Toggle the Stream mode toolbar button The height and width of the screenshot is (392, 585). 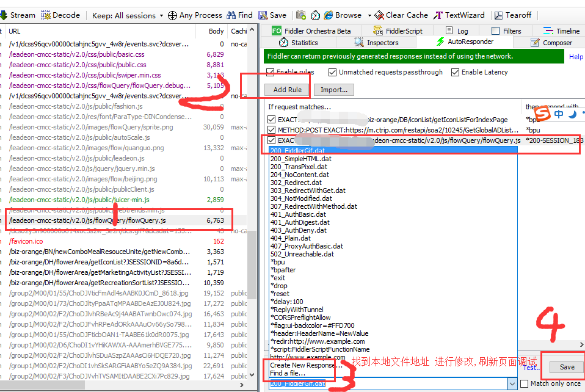coord(18,15)
